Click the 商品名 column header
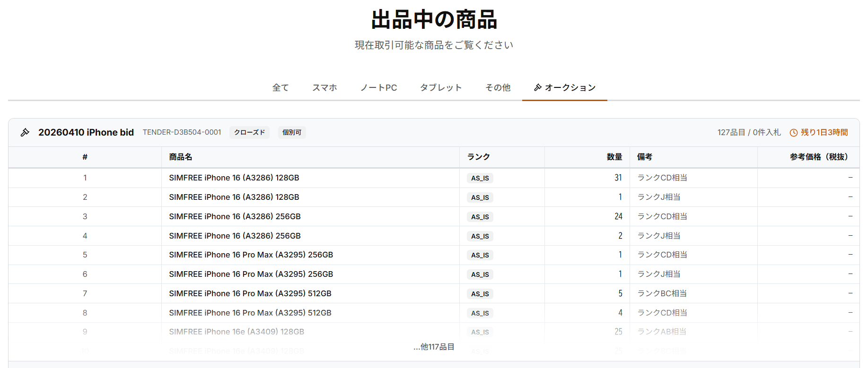 (181, 157)
